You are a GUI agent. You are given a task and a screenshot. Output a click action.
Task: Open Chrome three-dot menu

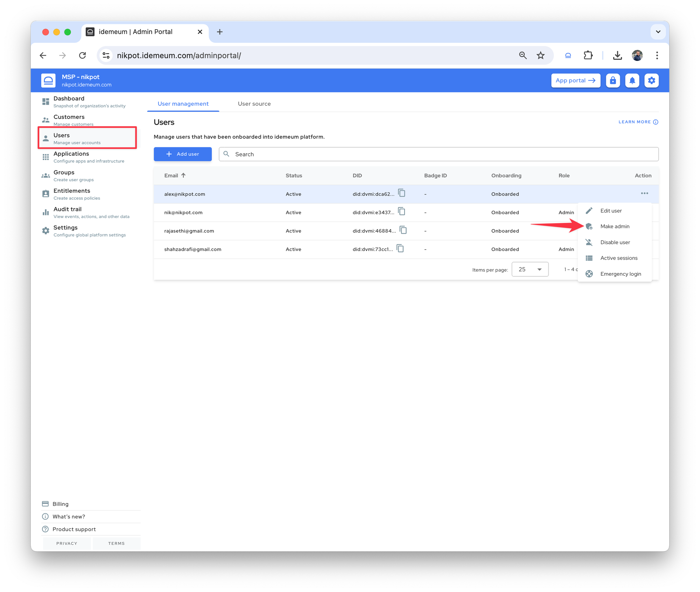(x=657, y=55)
